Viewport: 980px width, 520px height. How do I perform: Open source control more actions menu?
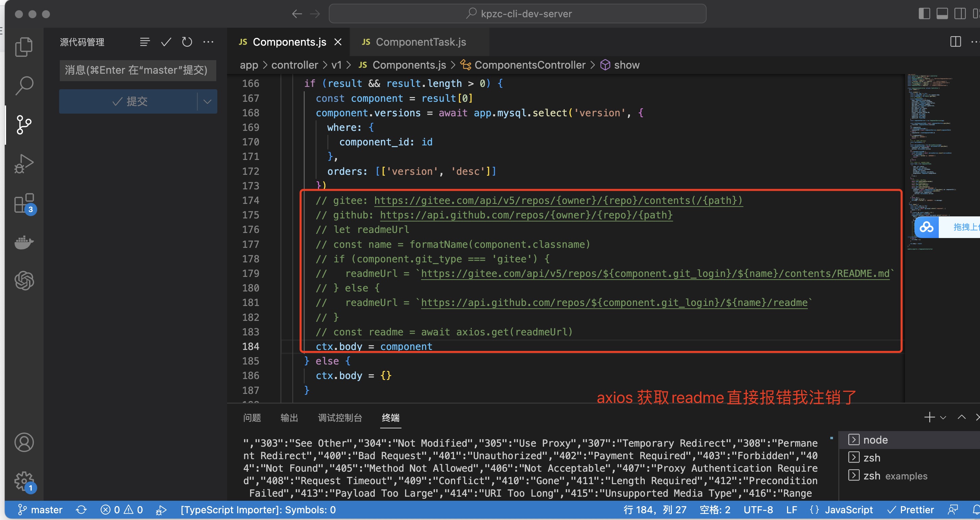[208, 42]
